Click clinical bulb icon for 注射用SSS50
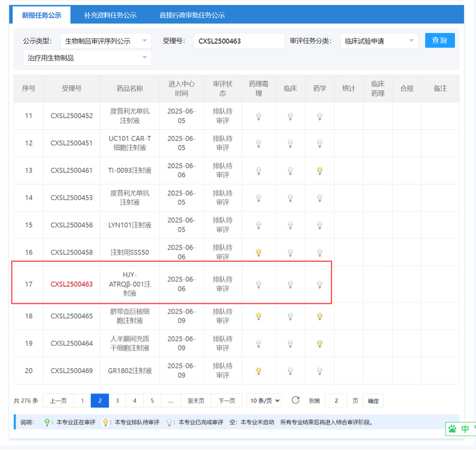This screenshot has height=450, width=476. [x=290, y=252]
